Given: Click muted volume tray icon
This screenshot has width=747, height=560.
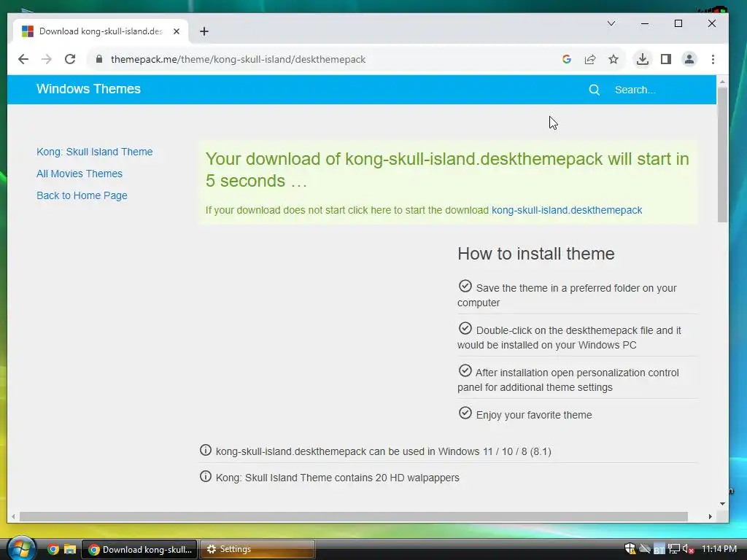Looking at the screenshot, I should (688, 549).
